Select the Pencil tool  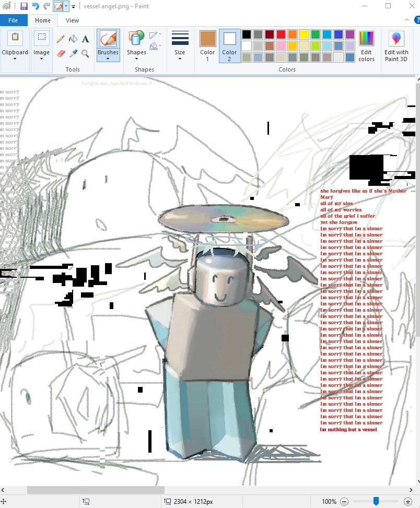pyautogui.click(x=61, y=39)
